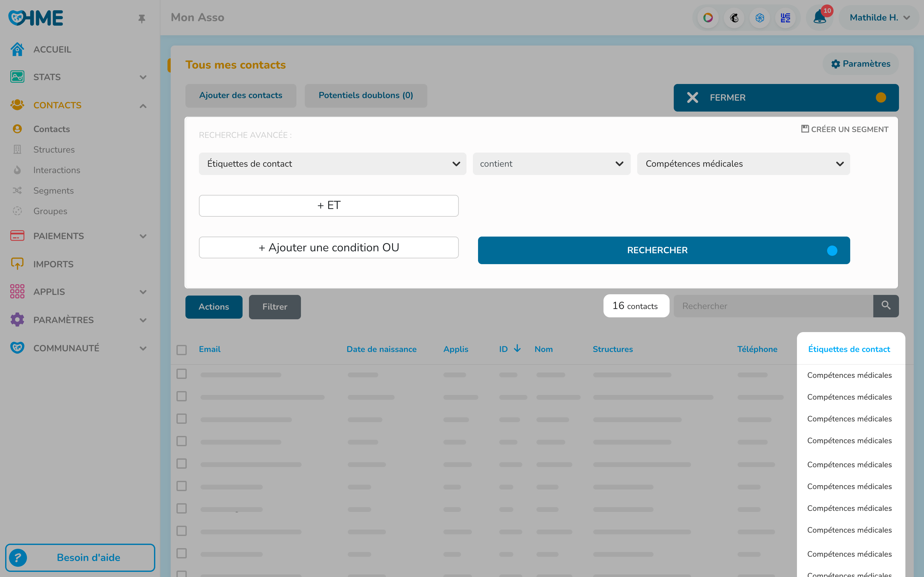The image size is (924, 577).
Task: Click the ID column sort arrow
Action: tap(518, 348)
